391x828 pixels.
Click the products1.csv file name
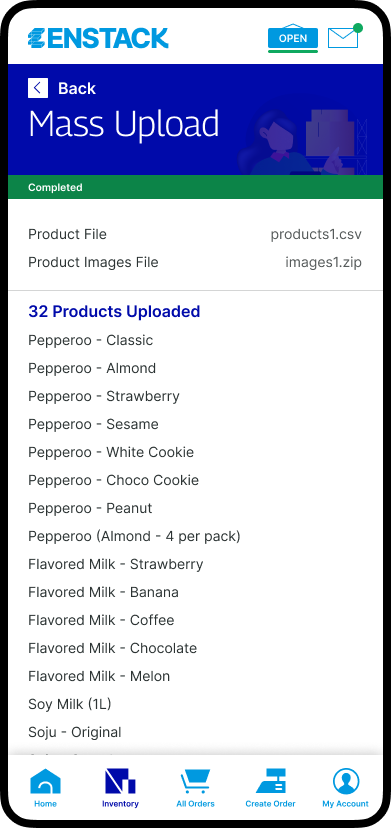(316, 234)
